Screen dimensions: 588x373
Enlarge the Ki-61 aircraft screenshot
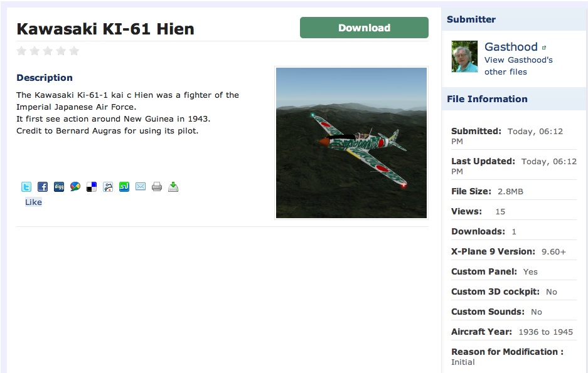[351, 143]
